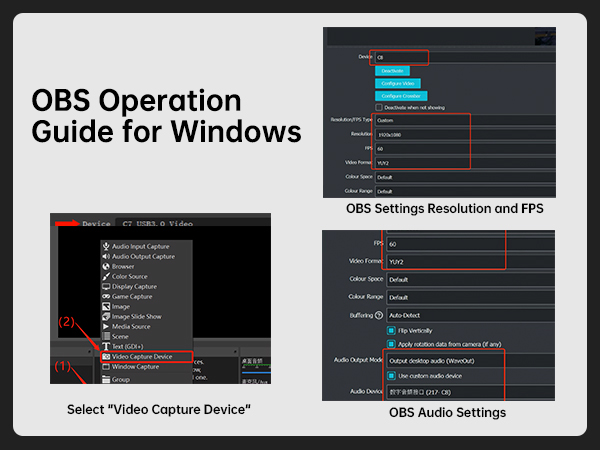Choose the Image Slide Show icon
Viewport: 600px width, 450px height.
[x=106, y=316]
